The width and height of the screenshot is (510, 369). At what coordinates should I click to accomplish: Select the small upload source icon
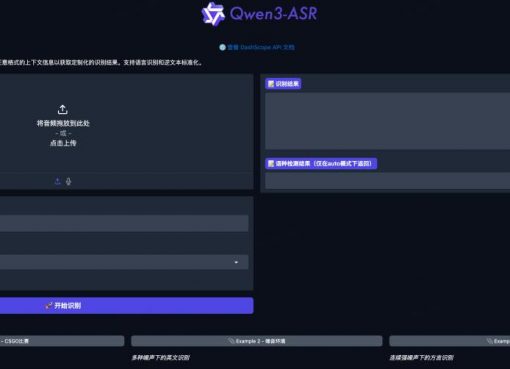pos(58,181)
